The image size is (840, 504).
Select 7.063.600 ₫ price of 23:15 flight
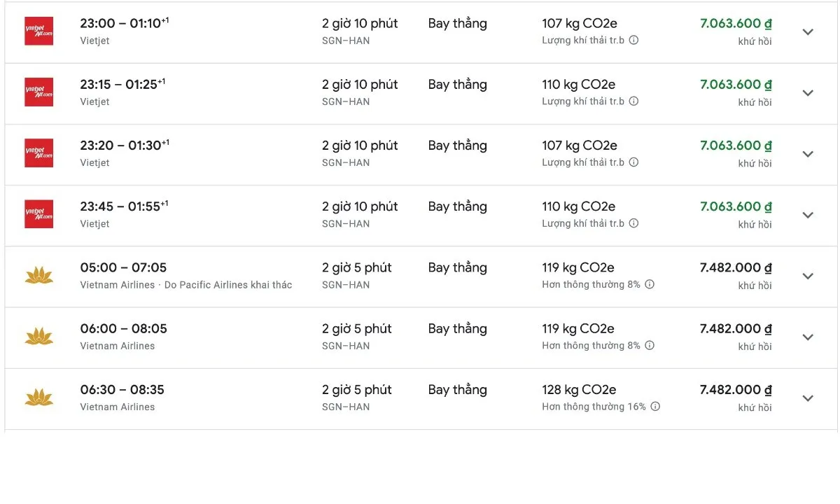pos(736,85)
